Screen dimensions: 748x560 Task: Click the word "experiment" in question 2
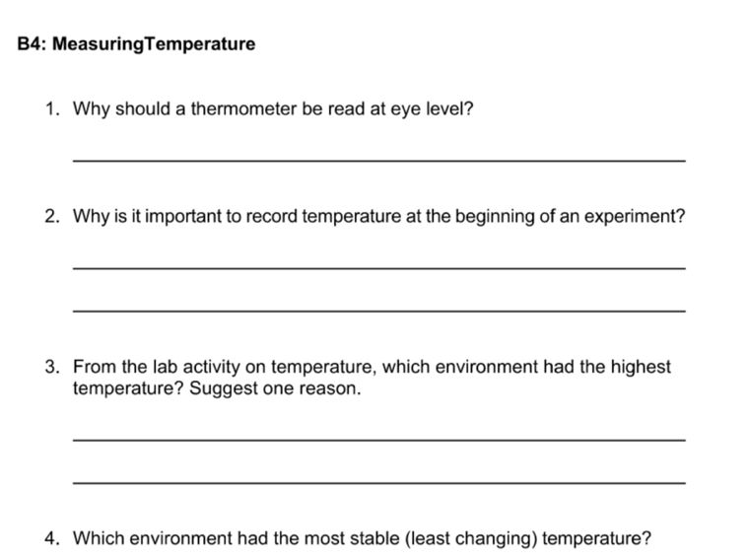point(627,216)
